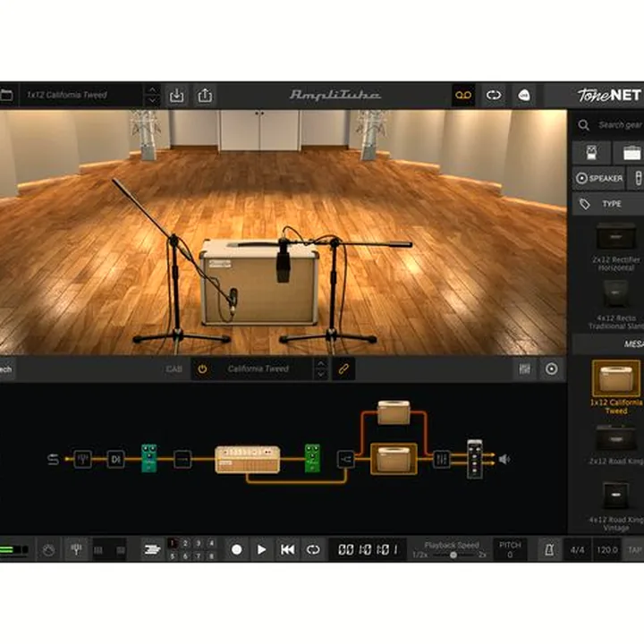Click the output speaker icon in chain
The image size is (644, 644).
click(504, 459)
